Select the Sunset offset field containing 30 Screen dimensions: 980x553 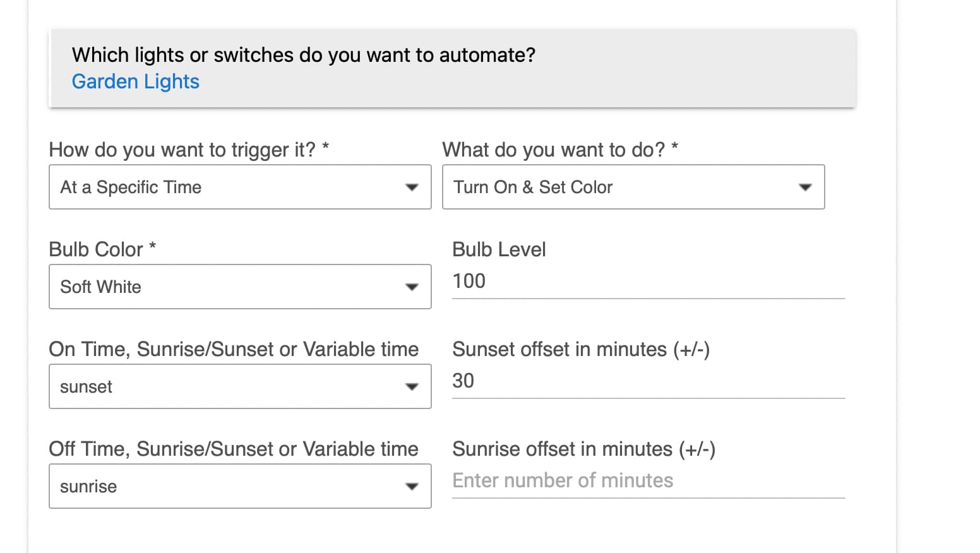[648, 381]
